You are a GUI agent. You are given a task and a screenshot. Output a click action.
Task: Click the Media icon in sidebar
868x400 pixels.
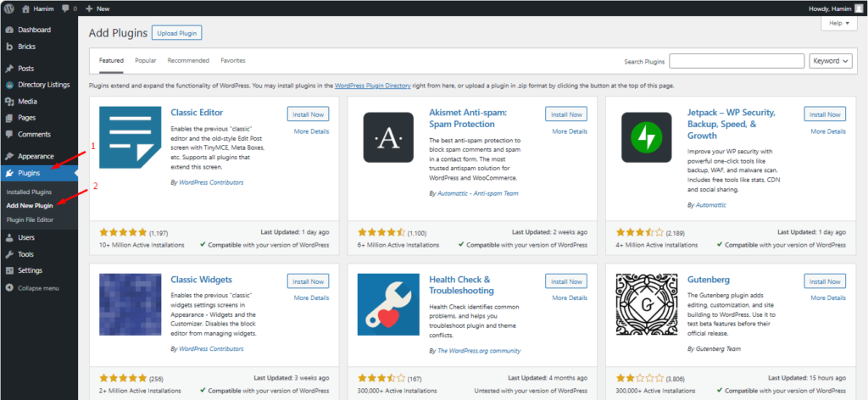tap(8, 102)
